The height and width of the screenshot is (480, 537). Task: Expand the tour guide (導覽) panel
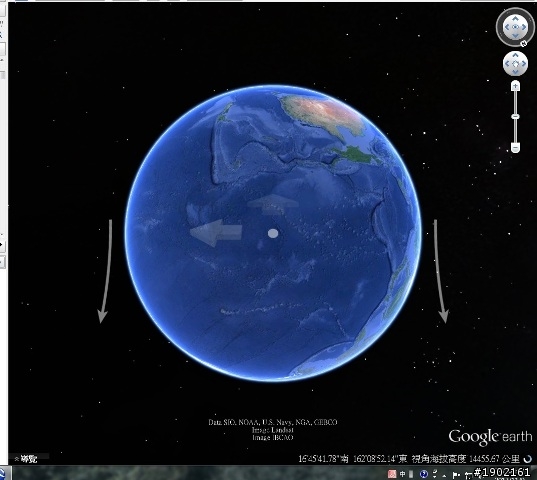click(x=26, y=459)
